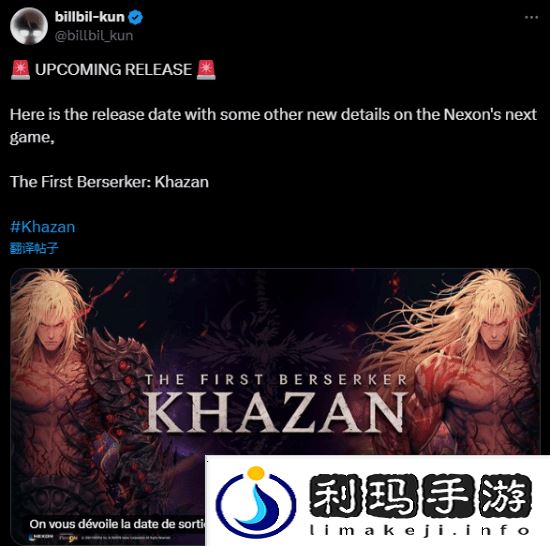Open the Khazan article preview image
Image resolution: width=550 pixels, height=546 pixels.
point(275,406)
